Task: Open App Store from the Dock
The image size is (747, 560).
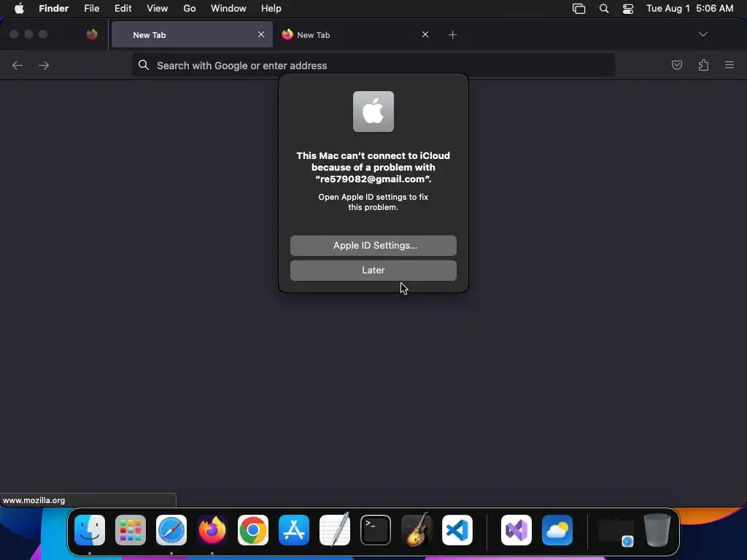Action: (x=294, y=530)
